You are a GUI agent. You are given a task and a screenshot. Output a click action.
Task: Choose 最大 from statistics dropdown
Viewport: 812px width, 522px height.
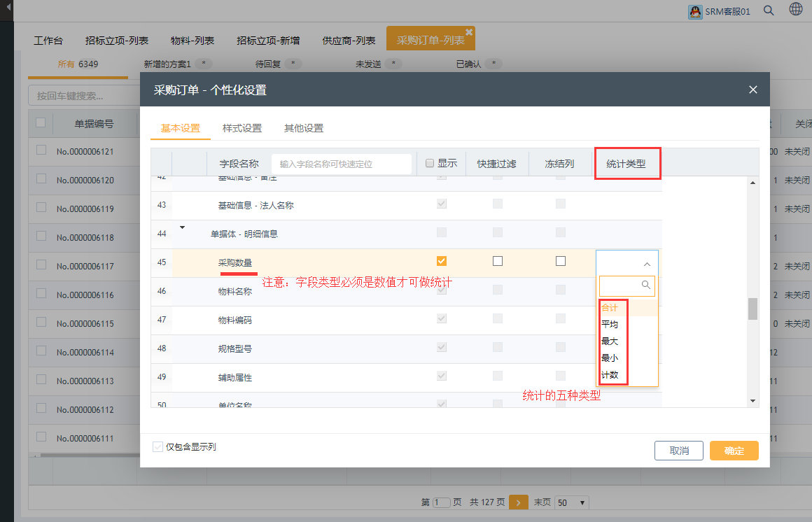[628, 341]
